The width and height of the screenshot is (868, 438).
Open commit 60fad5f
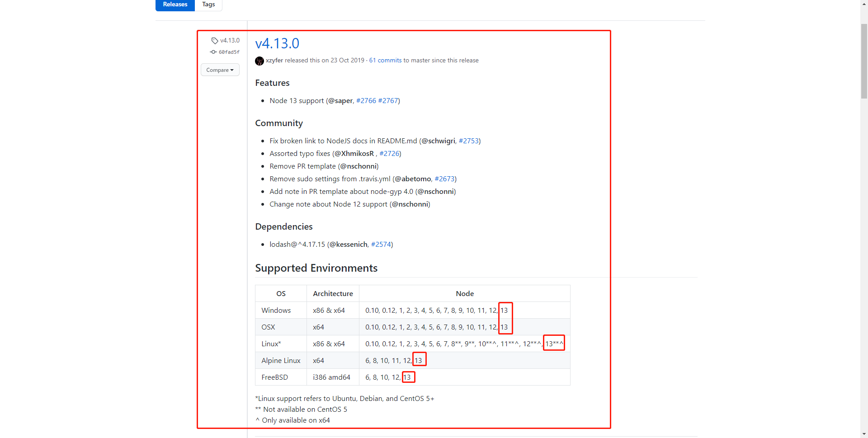coord(229,52)
